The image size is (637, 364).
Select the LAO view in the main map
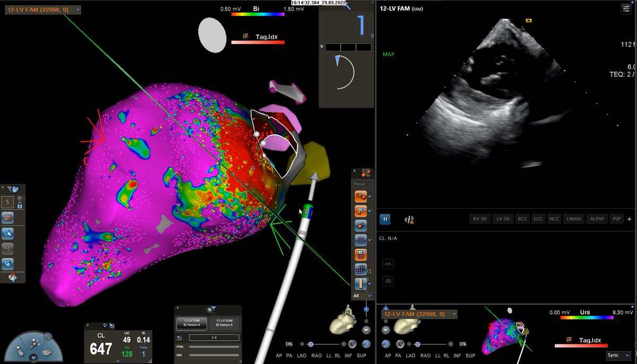point(302,356)
